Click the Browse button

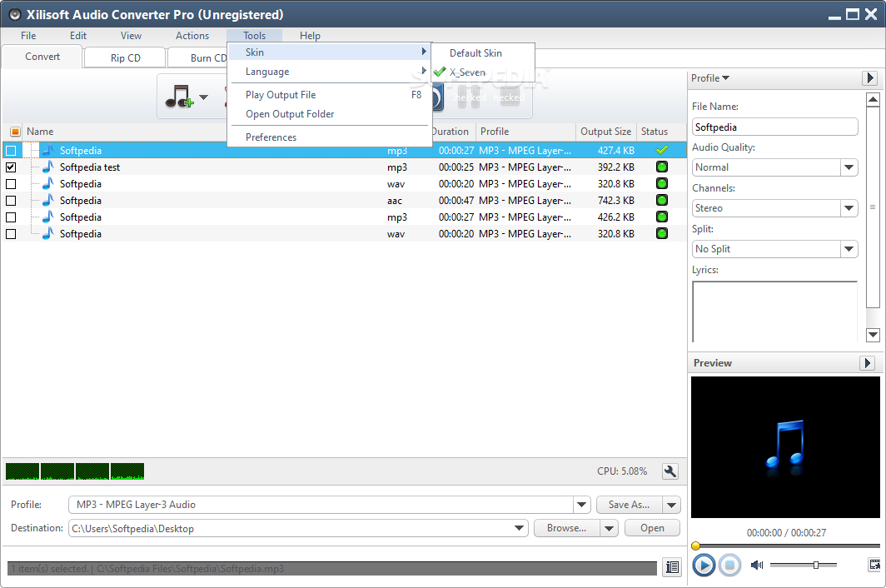[x=567, y=528]
